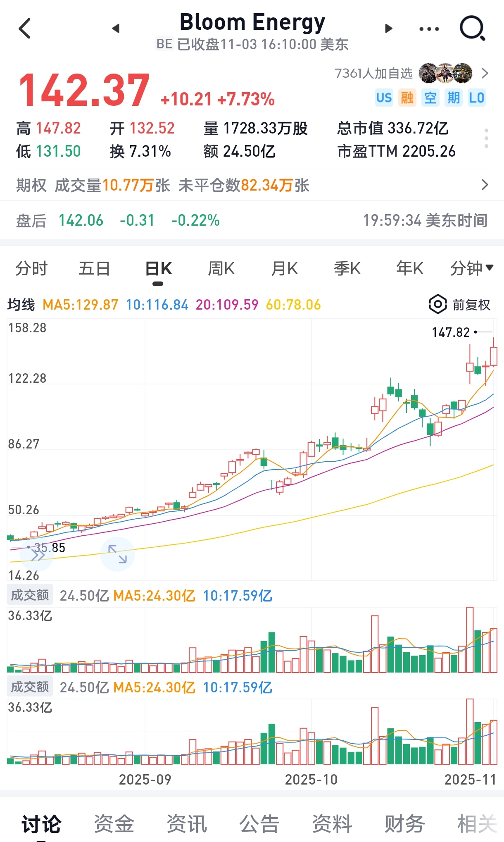
Task: Switch to 月K monthly chart tab
Action: click(284, 269)
